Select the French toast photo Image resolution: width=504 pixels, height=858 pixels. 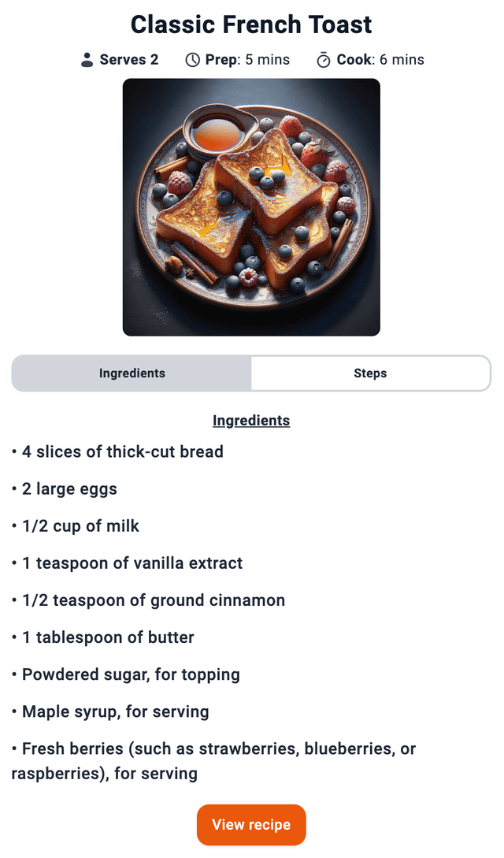(250, 207)
